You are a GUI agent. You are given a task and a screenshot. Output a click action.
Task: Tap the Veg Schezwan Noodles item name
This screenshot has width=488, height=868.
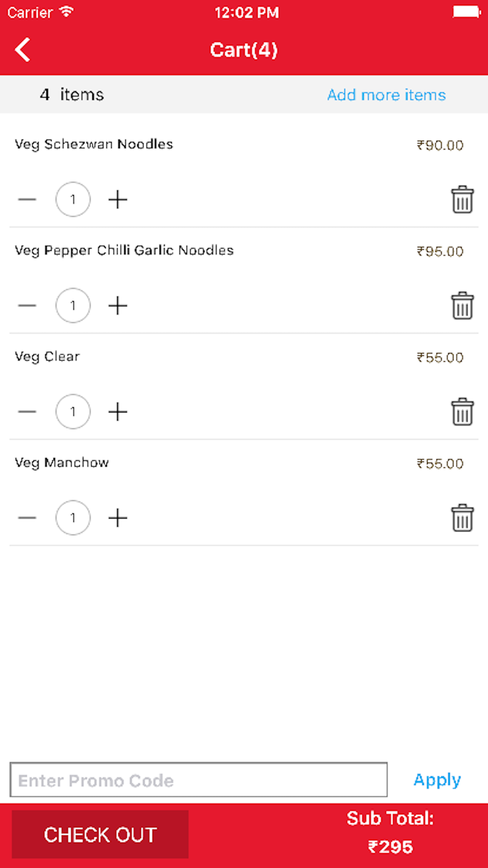pyautogui.click(x=94, y=145)
